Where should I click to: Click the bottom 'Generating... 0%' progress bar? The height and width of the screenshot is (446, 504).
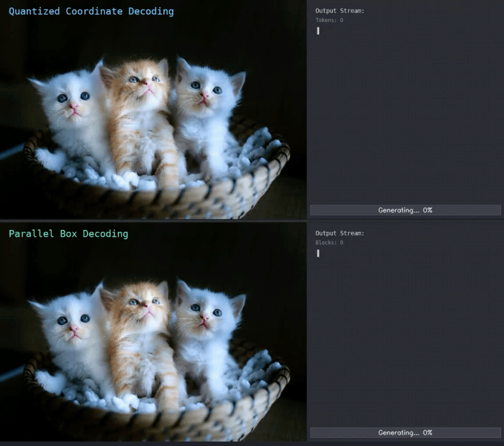(405, 433)
